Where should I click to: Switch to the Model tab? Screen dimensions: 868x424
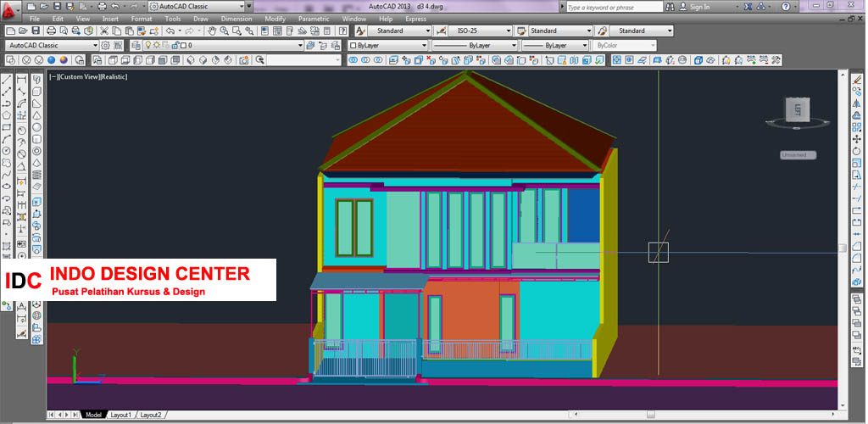pyautogui.click(x=93, y=415)
